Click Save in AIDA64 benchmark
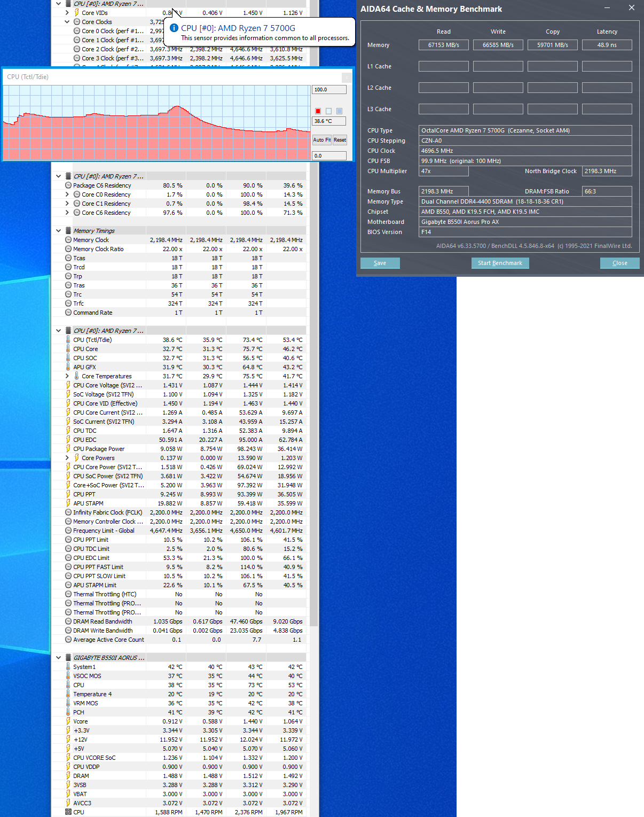 click(x=380, y=263)
